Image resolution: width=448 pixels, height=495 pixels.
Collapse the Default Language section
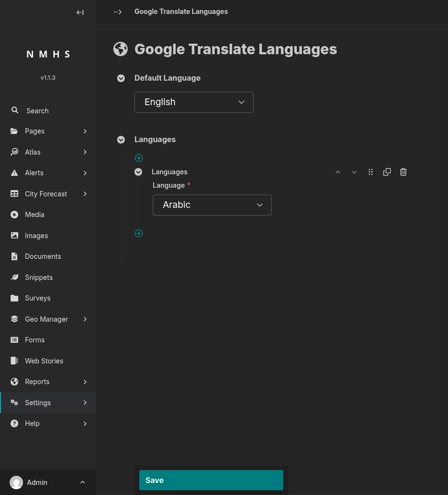tap(121, 78)
